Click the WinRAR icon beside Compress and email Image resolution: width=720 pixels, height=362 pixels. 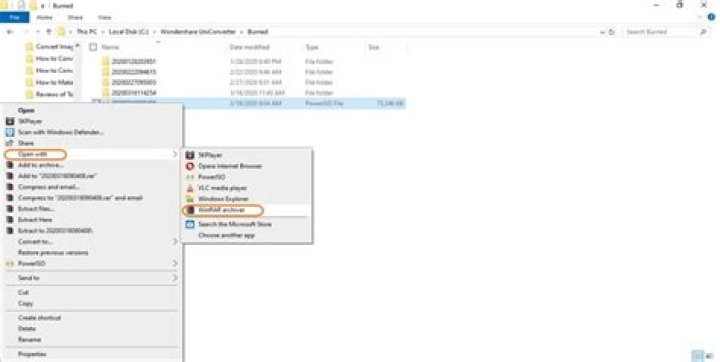10,187
